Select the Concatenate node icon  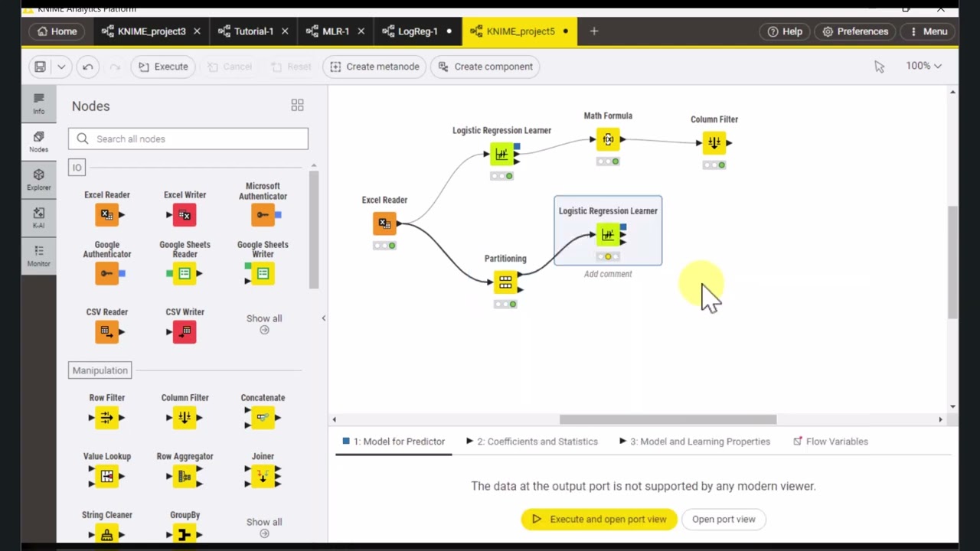tap(263, 417)
